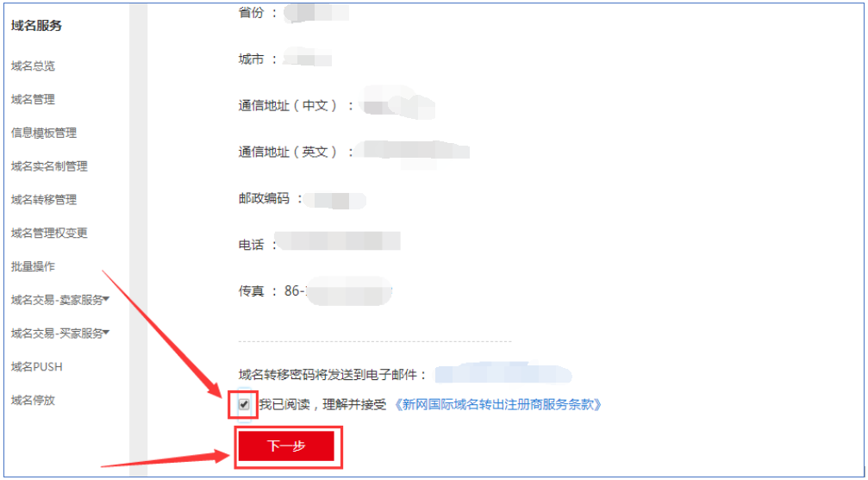Click the red 下一步 button
This screenshot has height=480, width=868.
286,446
